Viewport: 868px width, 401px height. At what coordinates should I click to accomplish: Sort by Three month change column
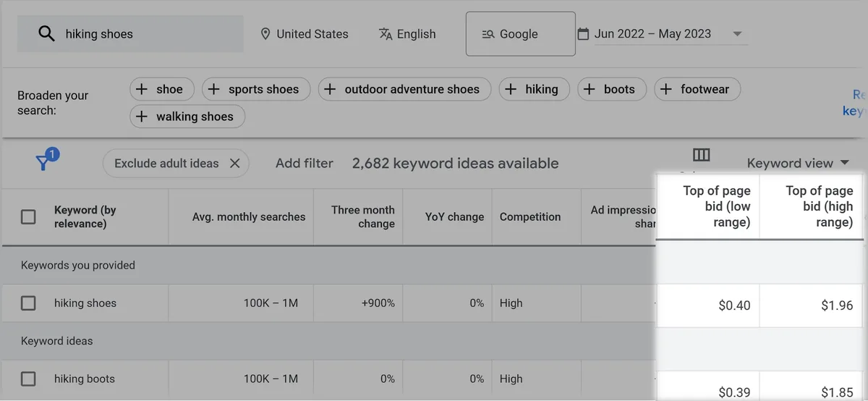click(x=363, y=216)
